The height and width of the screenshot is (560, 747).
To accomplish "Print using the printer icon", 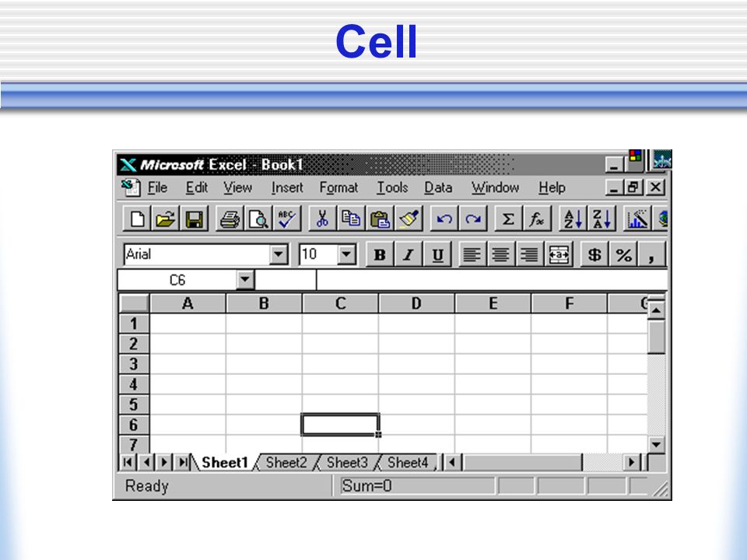I will tap(230, 219).
